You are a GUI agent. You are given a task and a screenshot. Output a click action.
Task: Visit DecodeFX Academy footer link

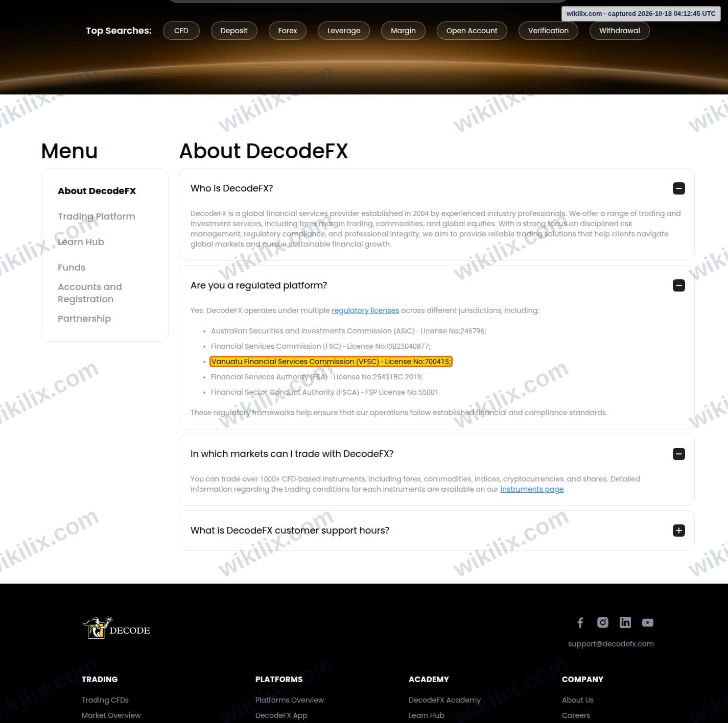pos(444,700)
